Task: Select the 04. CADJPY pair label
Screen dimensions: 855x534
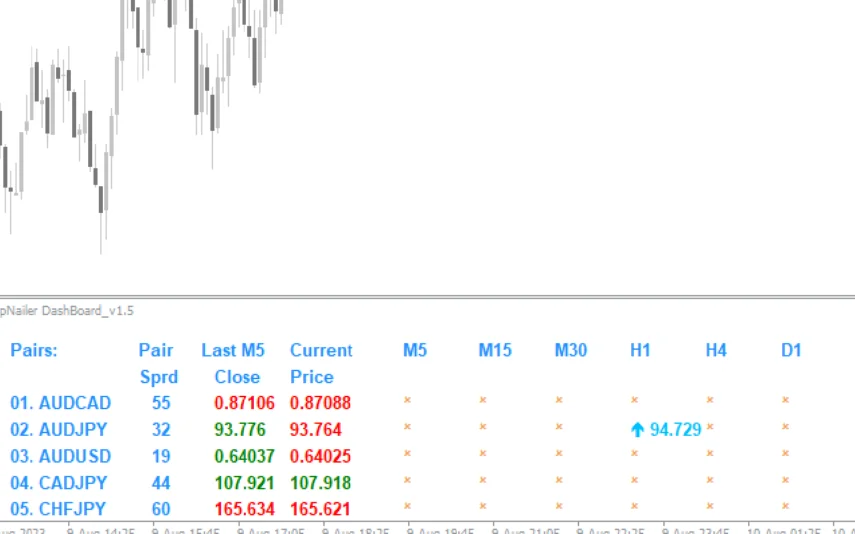Action: point(60,483)
